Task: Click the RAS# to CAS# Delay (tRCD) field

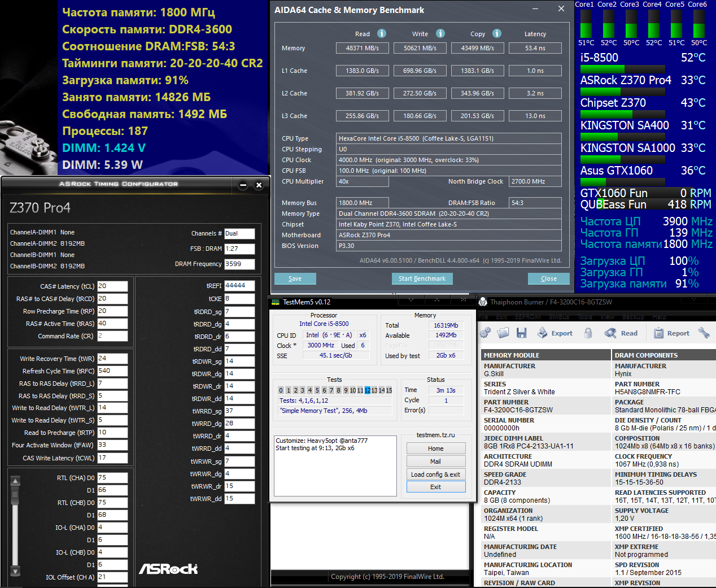Action: click(112, 299)
